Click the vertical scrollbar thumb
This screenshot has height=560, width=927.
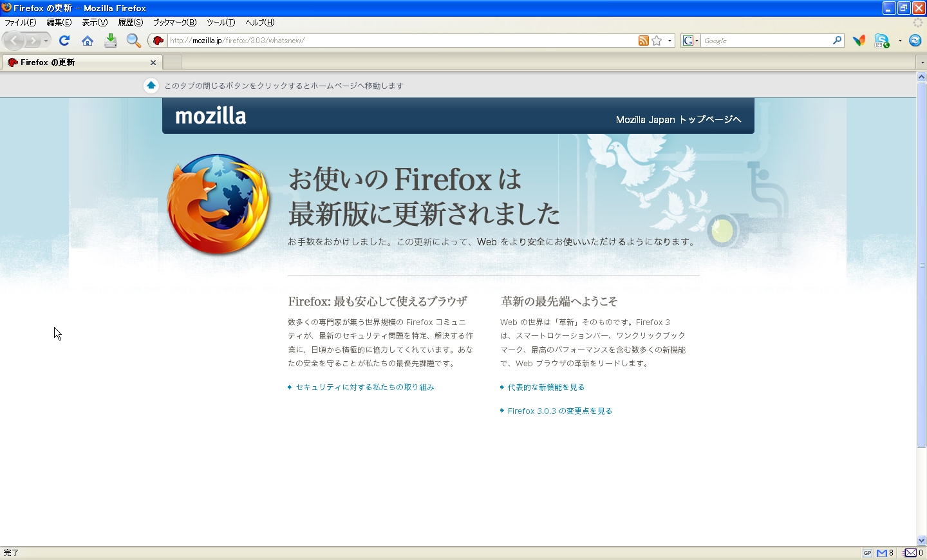[921, 265]
